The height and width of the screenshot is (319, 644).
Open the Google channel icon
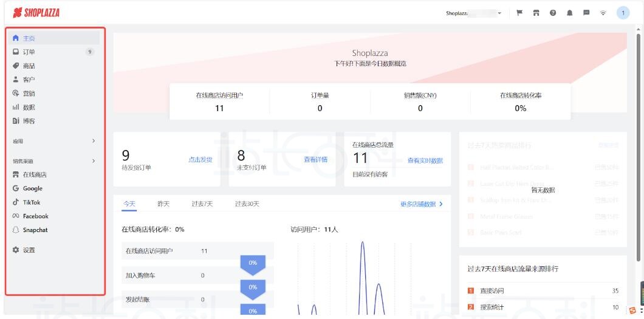coord(16,188)
